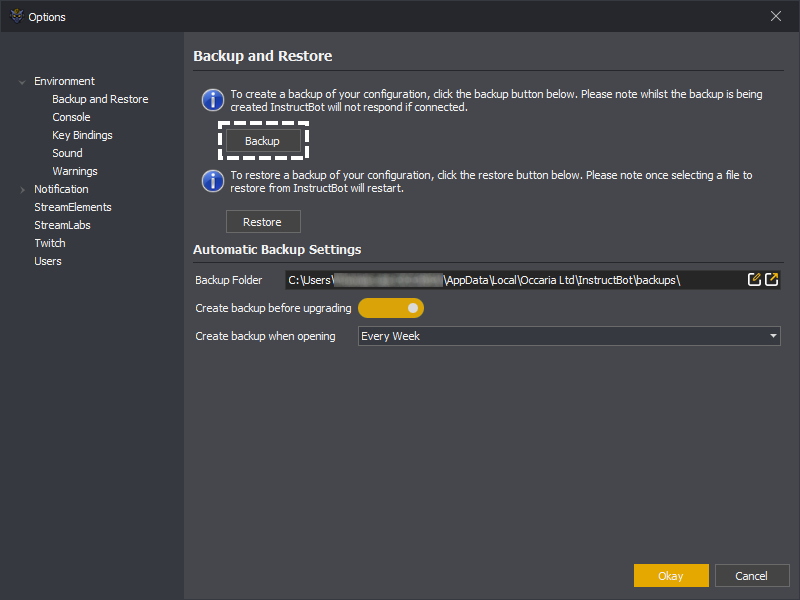Open the Warnings options page

(75, 171)
